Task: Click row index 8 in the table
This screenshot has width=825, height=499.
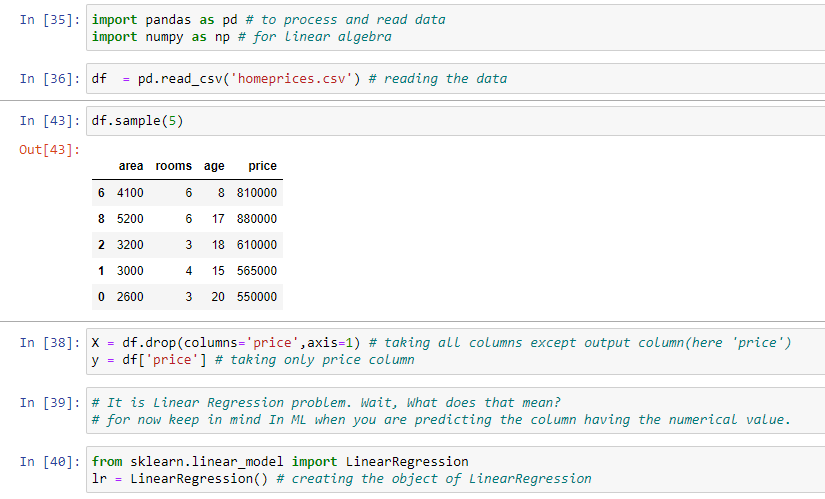Action: click(101, 218)
